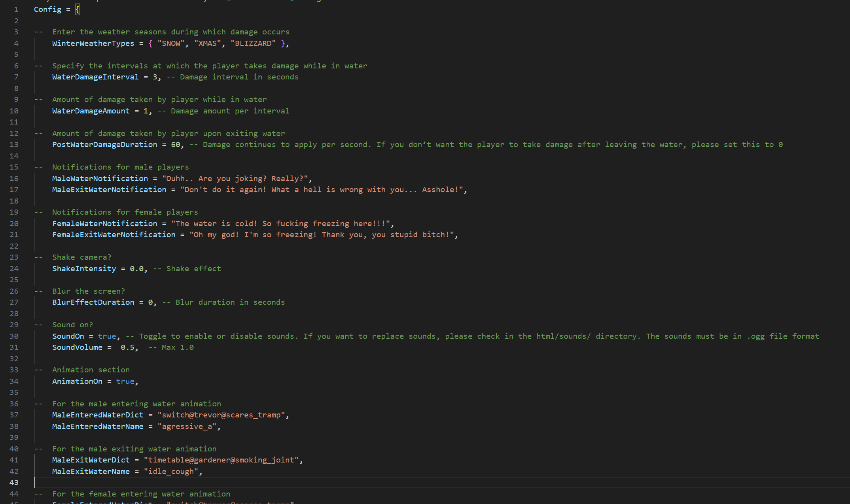Click line number 43 in the gutter
850x504 pixels.
point(14,482)
